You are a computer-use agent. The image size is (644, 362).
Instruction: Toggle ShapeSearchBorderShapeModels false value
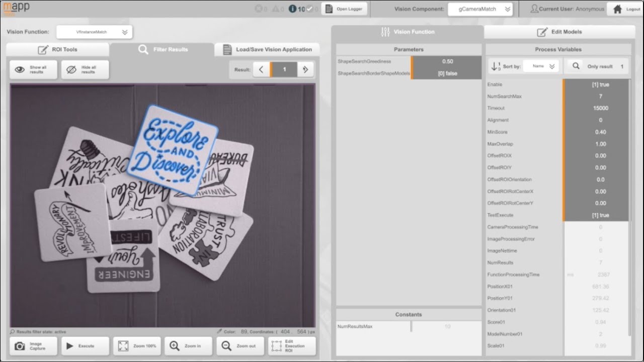[x=447, y=73]
